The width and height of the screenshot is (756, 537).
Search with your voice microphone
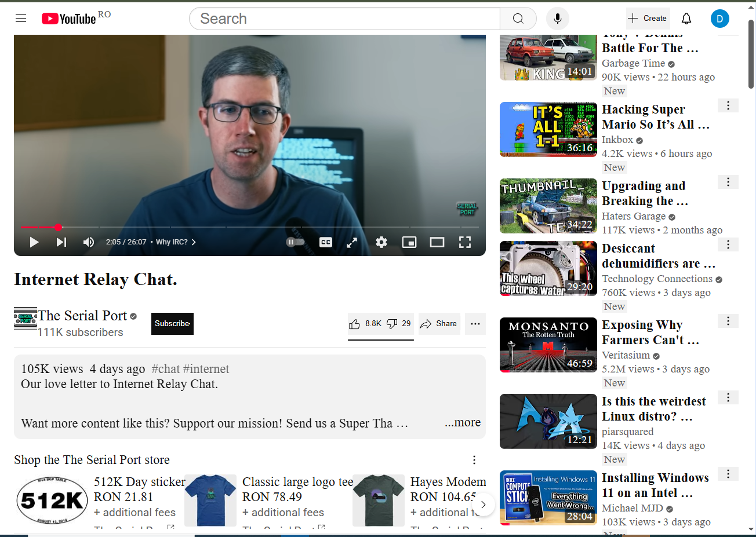click(557, 19)
